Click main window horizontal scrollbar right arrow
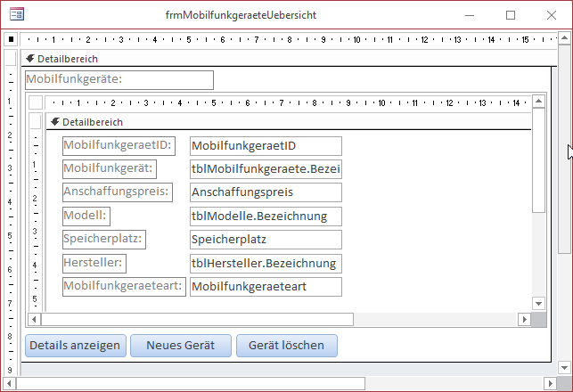This screenshot has width=573, height=392. pos(550,384)
